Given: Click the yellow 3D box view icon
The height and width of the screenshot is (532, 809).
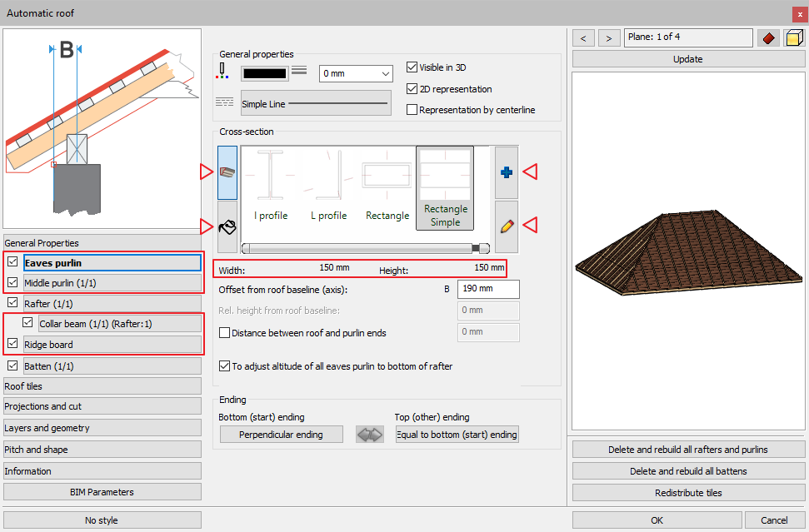Looking at the screenshot, I should (794, 38).
